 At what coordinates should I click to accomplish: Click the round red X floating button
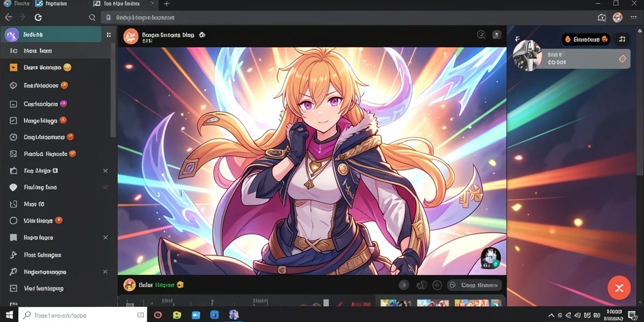click(619, 288)
